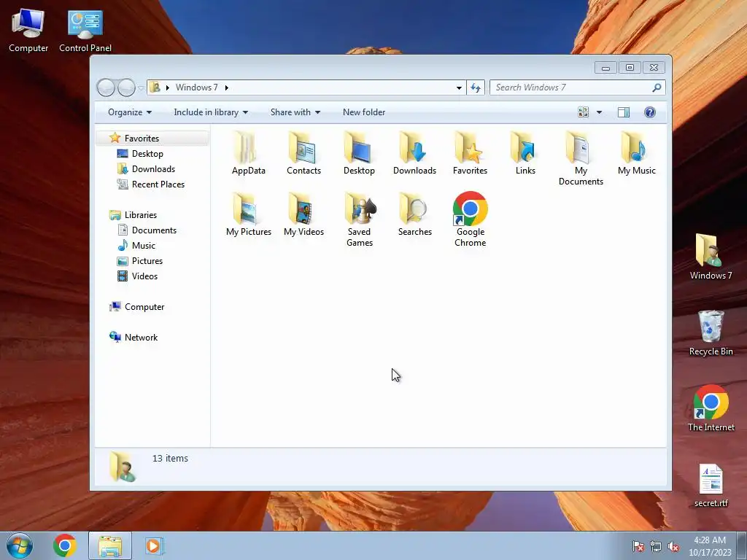Open Documents library in sidebar
The height and width of the screenshot is (560, 747).
154,230
